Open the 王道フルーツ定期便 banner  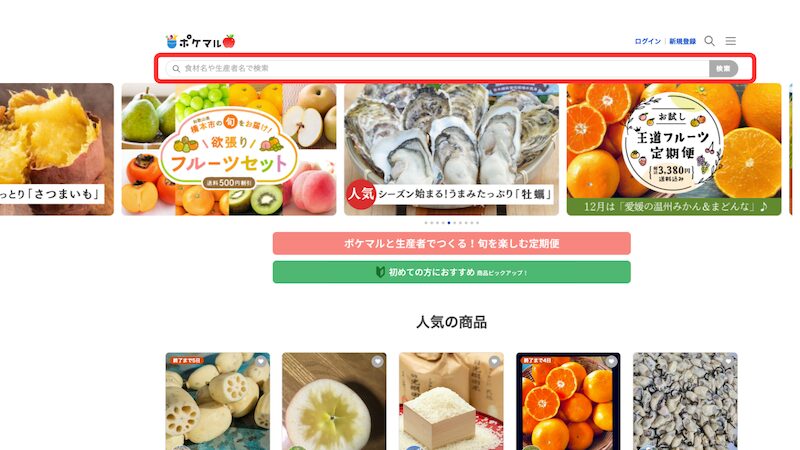coord(674,149)
